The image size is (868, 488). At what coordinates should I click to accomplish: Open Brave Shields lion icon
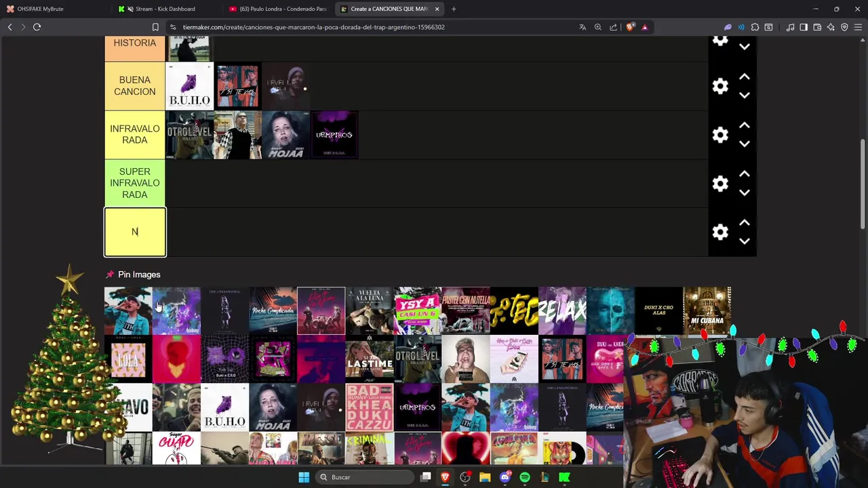[x=630, y=27]
